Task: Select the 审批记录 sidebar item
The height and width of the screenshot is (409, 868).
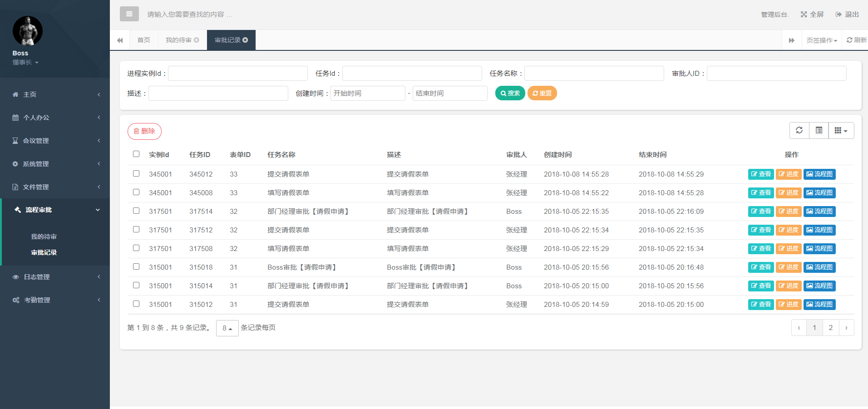Action: [x=44, y=252]
